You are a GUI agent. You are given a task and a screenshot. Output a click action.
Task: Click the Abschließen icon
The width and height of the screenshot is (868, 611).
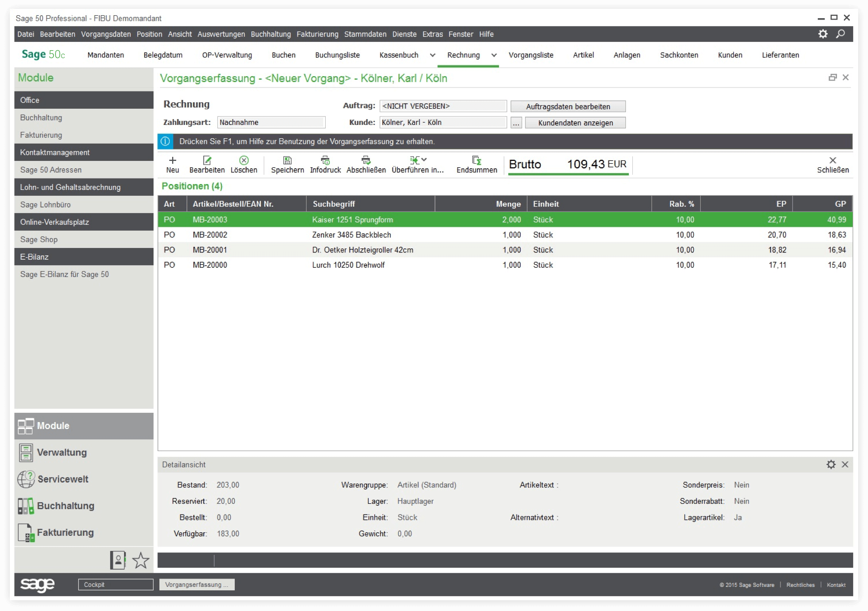(x=366, y=160)
